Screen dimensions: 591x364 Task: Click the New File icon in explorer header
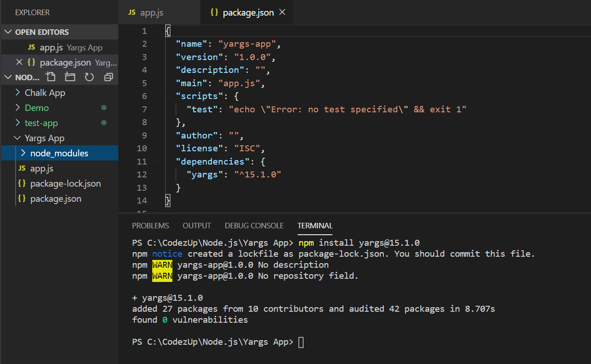pos(50,77)
